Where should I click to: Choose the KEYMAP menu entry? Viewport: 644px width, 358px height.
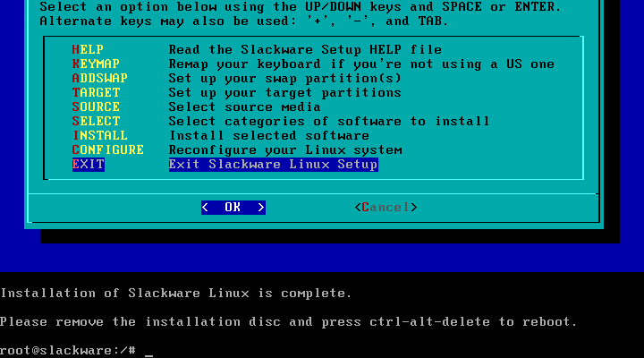coord(96,64)
